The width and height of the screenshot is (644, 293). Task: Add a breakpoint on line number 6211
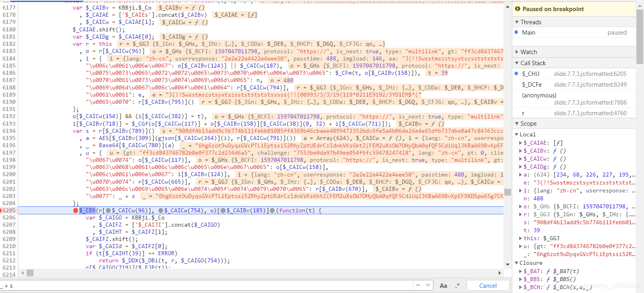[x=9, y=253]
